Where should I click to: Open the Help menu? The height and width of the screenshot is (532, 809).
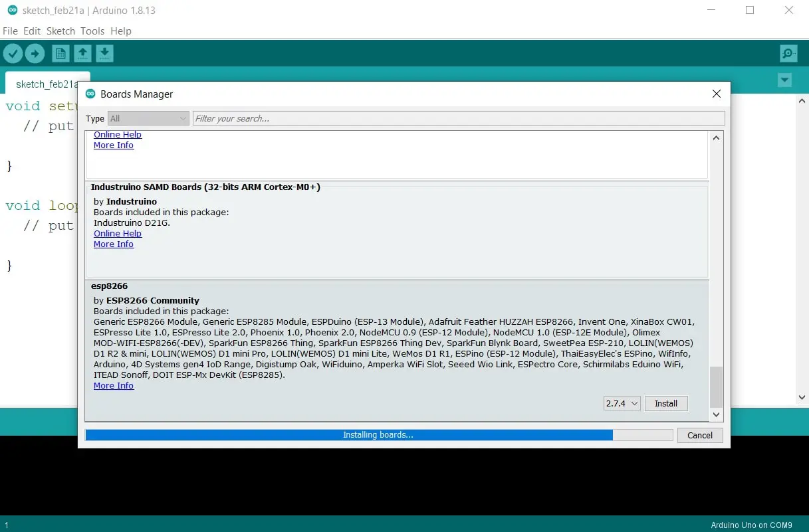(121, 31)
